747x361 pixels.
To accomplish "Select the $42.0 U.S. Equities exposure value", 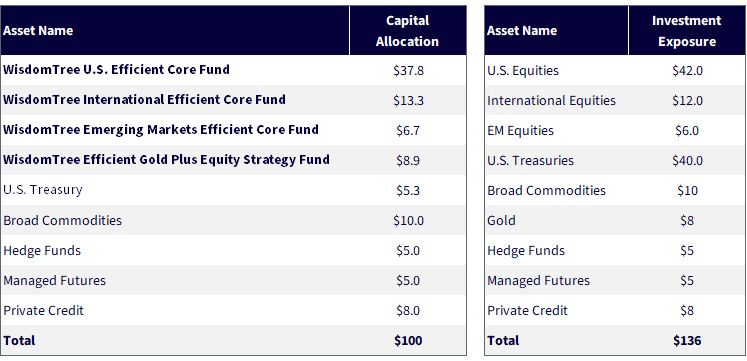I will 687,70.
